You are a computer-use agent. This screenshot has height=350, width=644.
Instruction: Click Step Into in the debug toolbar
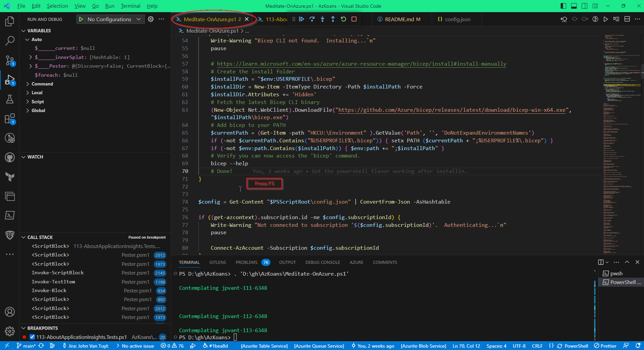click(x=323, y=19)
